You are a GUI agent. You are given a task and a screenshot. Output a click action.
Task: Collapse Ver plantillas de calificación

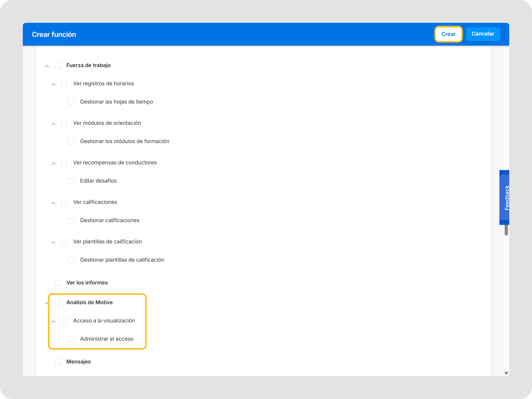[x=54, y=242]
